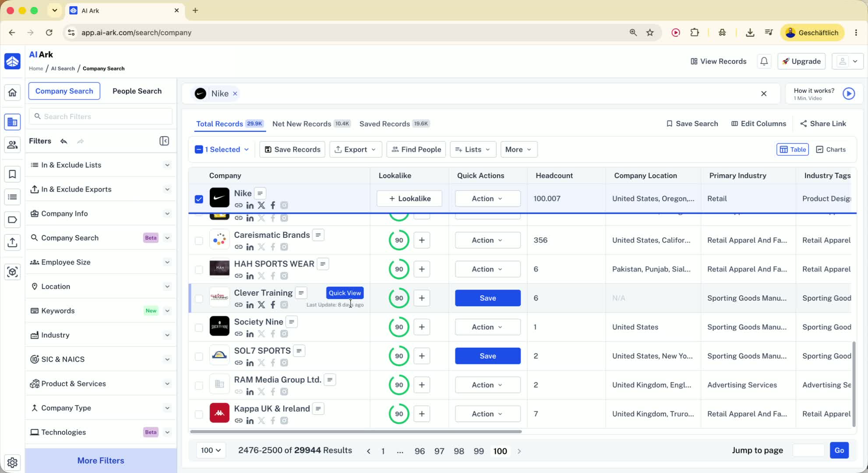Undo the last filter change

click(x=64, y=141)
